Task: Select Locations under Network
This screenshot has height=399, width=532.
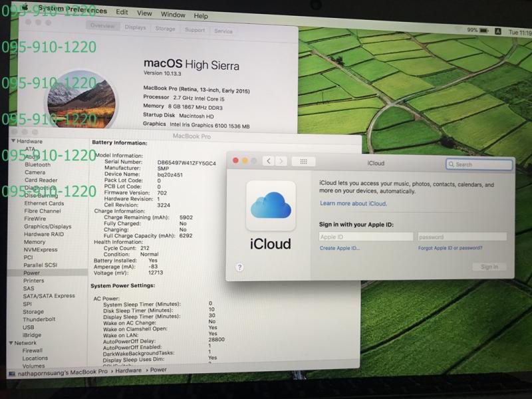Action: point(35,358)
